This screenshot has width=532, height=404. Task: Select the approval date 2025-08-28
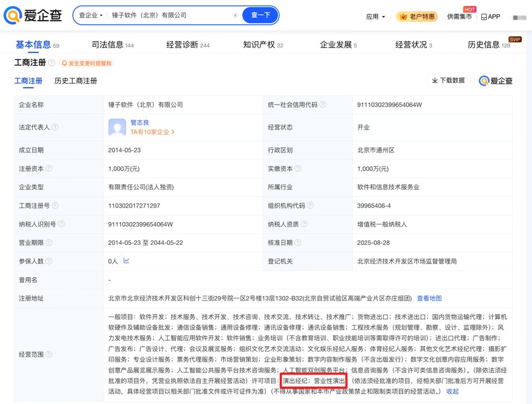[x=373, y=243]
